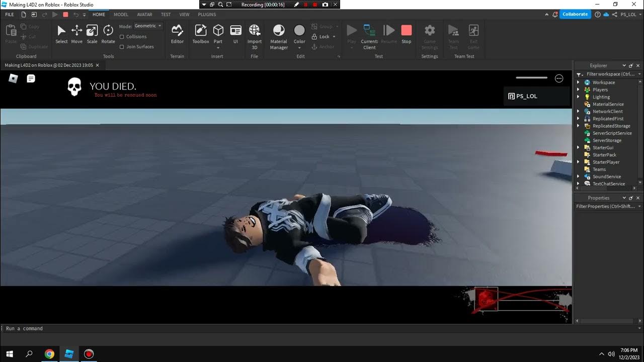
Task: Click the Filter Properties search field
Action: (606, 207)
